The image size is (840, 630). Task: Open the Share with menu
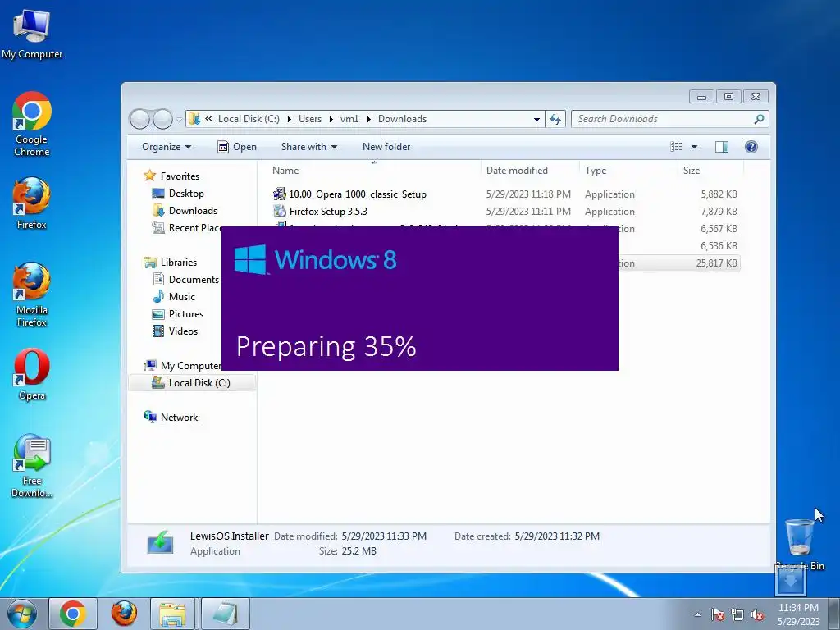pos(309,147)
